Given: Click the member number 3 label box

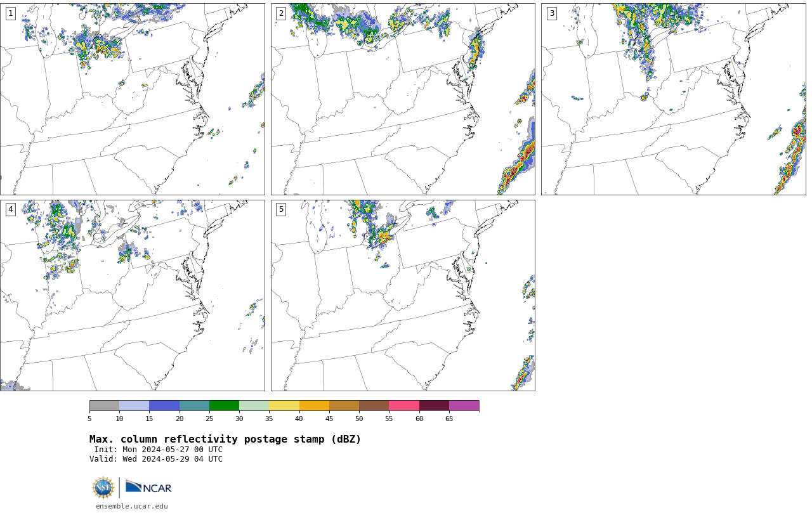Looking at the screenshot, I should click(552, 13).
